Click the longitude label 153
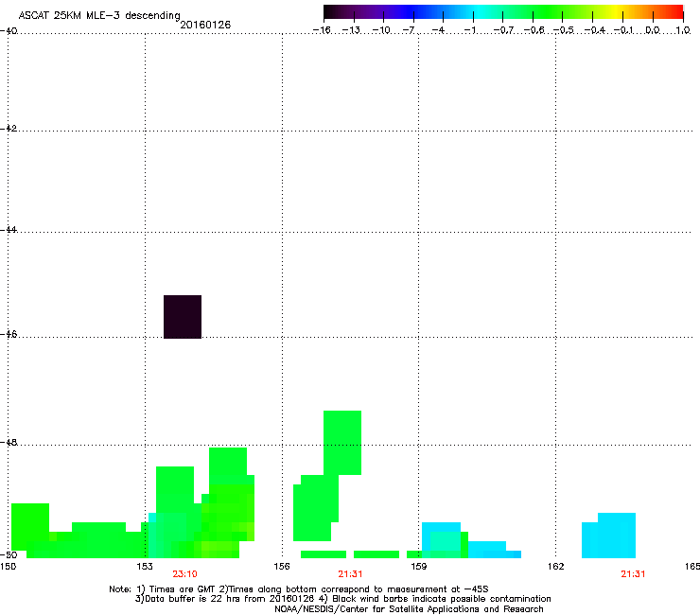Viewport: 700px width, 615px height. point(145,567)
